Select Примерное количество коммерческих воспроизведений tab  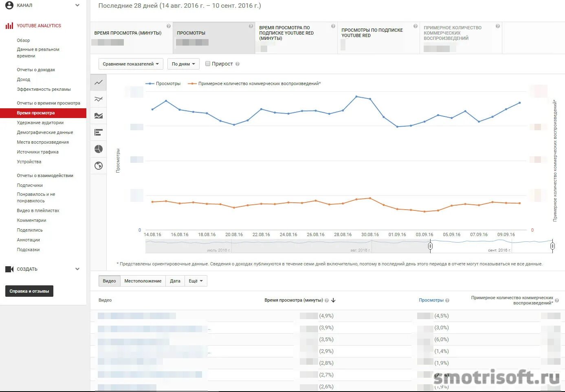click(461, 38)
